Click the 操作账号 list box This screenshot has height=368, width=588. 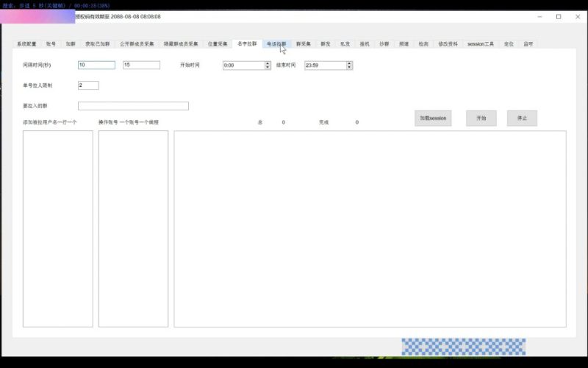click(x=133, y=228)
